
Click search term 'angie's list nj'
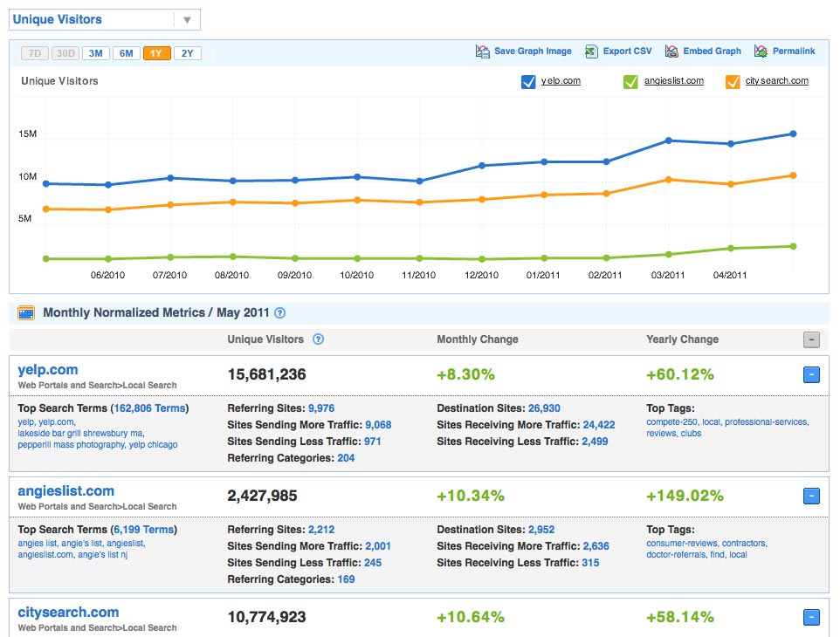pyautogui.click(x=103, y=555)
